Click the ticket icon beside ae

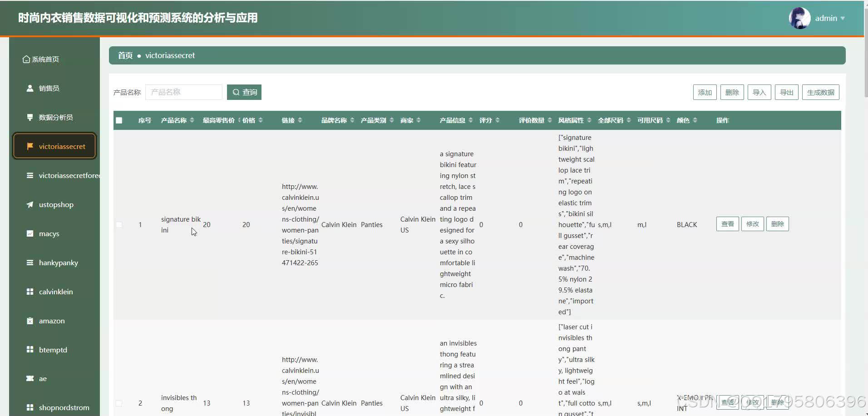pos(30,378)
